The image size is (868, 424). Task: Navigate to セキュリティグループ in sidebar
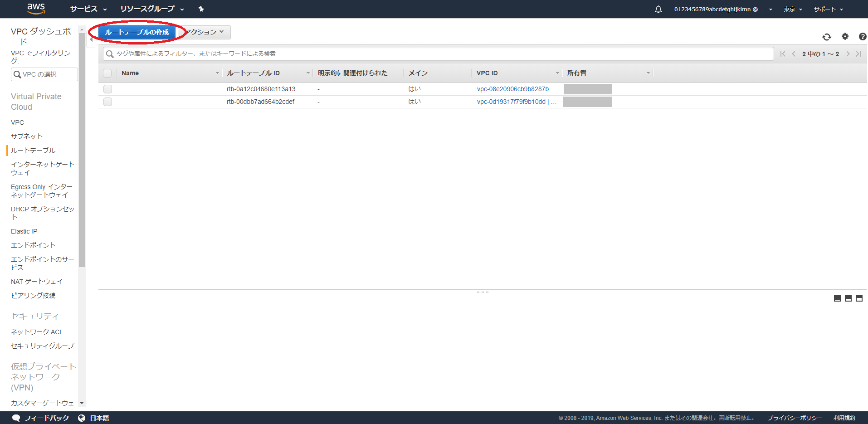click(x=43, y=346)
